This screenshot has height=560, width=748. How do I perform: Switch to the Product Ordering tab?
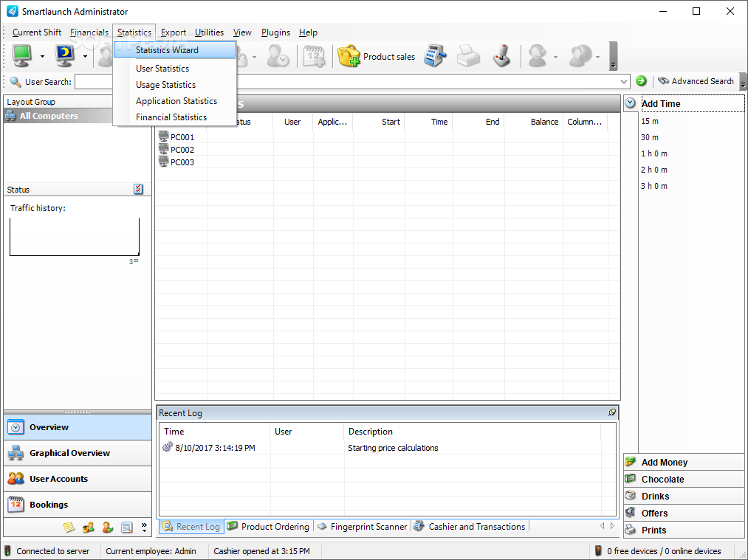269,527
